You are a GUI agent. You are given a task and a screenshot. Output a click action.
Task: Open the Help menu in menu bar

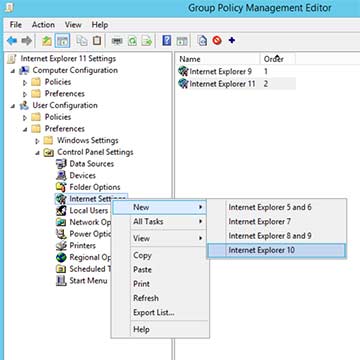pyautogui.click(x=100, y=25)
